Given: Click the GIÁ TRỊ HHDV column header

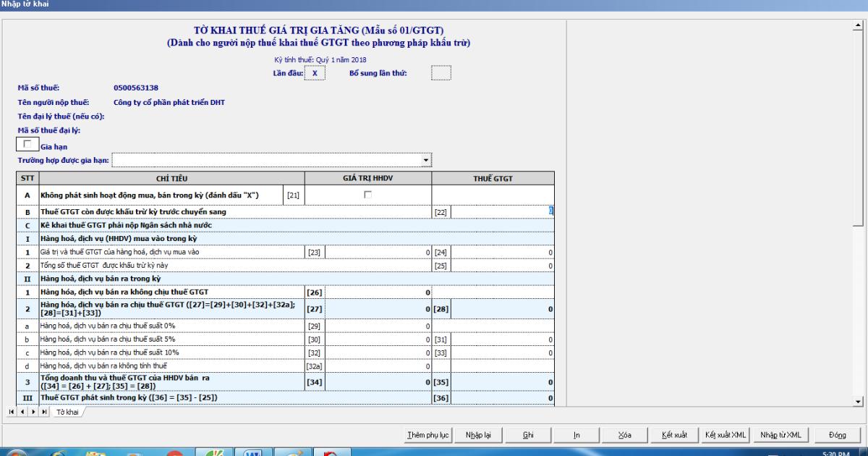Looking at the screenshot, I should (x=368, y=178).
